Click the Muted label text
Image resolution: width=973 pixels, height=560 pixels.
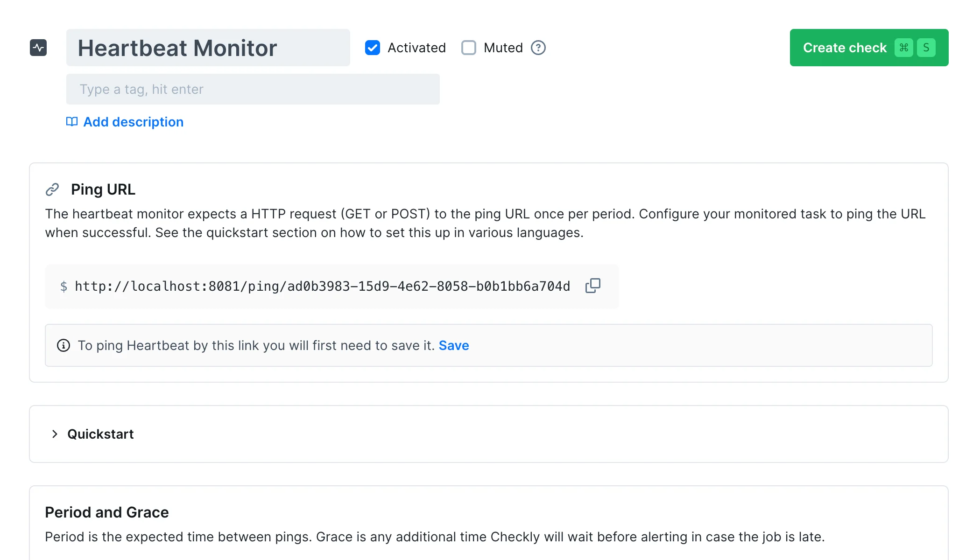click(x=503, y=48)
